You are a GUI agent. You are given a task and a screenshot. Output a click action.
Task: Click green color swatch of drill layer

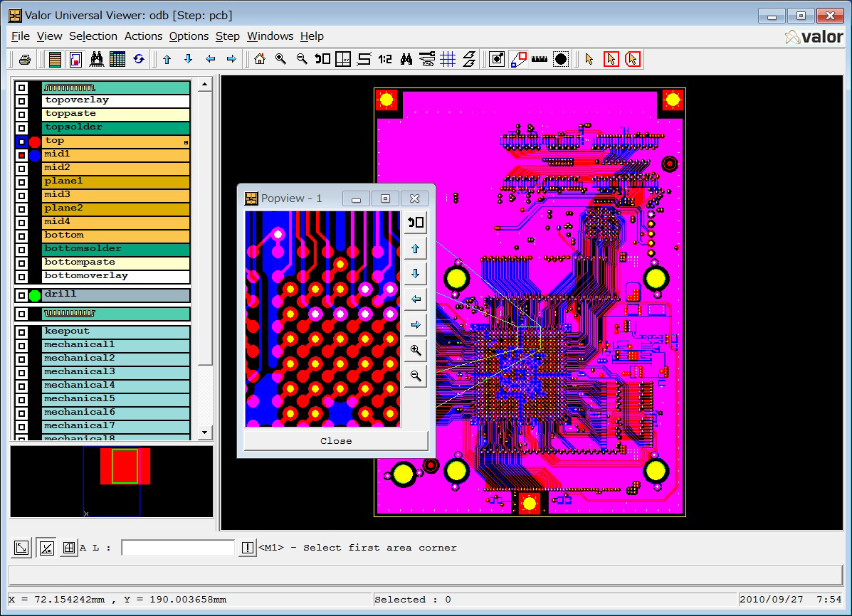pyautogui.click(x=35, y=295)
